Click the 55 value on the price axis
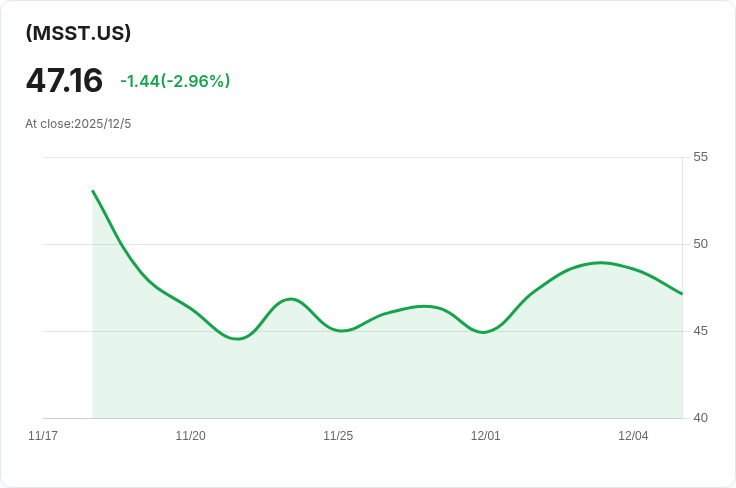The height and width of the screenshot is (488, 736). tap(700, 157)
